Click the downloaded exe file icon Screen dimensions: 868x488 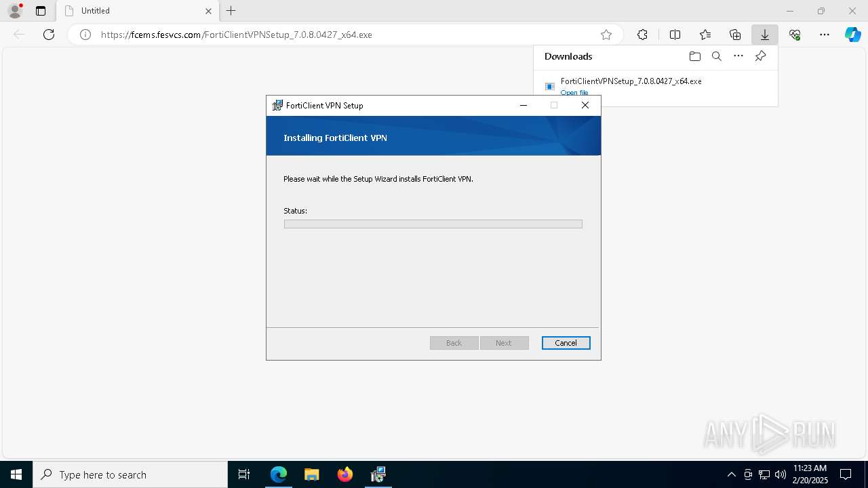[x=550, y=86]
